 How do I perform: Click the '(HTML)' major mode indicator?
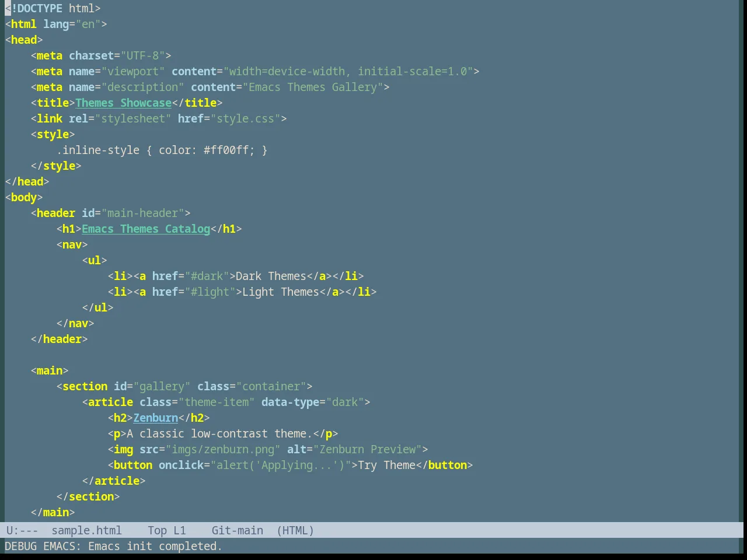(295, 530)
